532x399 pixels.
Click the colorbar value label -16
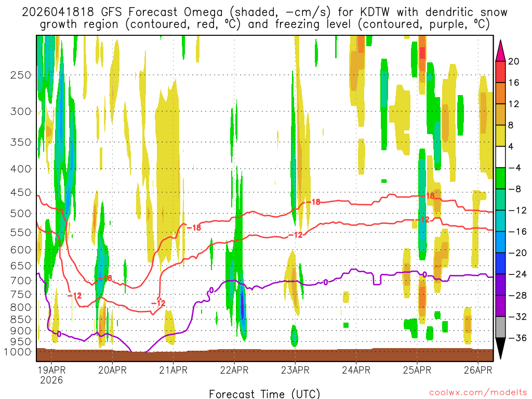tap(518, 231)
